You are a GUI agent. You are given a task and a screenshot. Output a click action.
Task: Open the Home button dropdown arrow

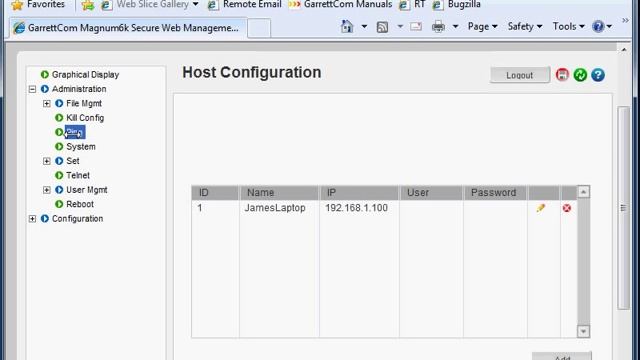[x=364, y=27]
